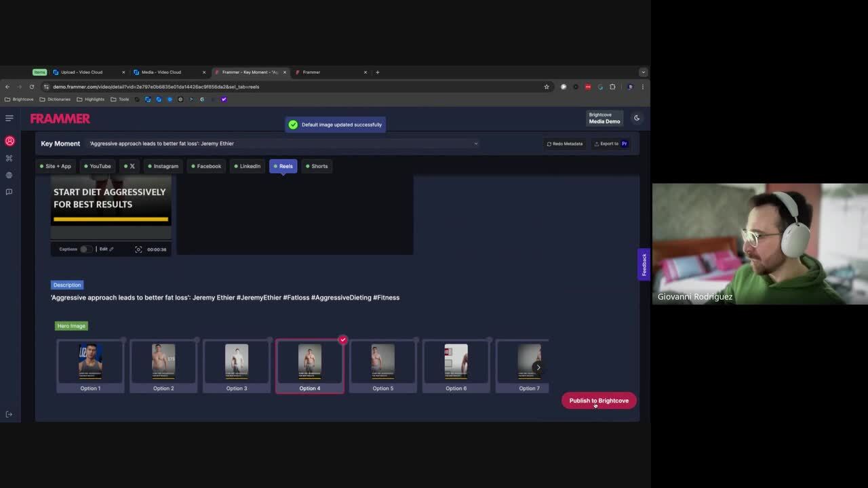Open the Highlights bookmarks folder
This screenshot has width=868, height=488.
tap(91, 99)
